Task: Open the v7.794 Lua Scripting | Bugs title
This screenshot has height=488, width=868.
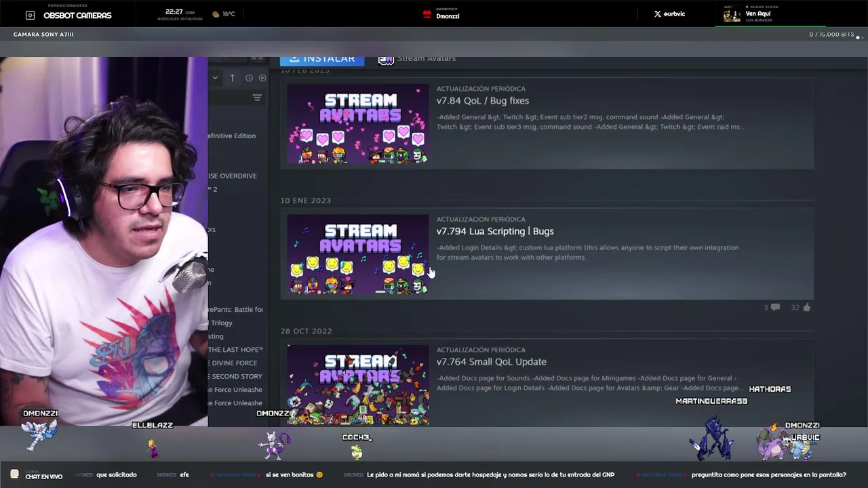Action: [495, 231]
